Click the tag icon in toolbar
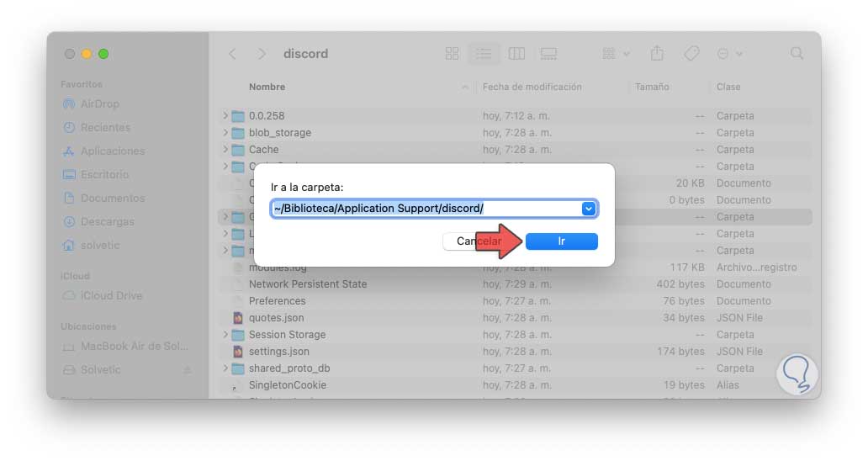This screenshot has width=868, height=461. click(x=691, y=54)
